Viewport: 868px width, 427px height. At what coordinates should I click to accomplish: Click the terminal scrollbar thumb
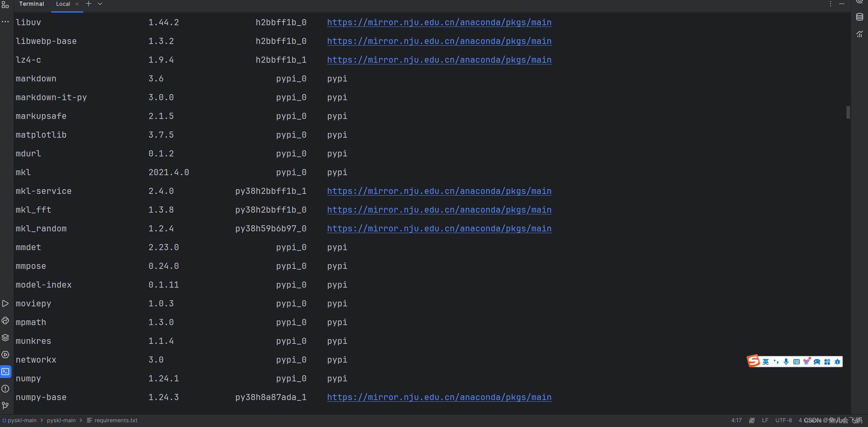(848, 112)
